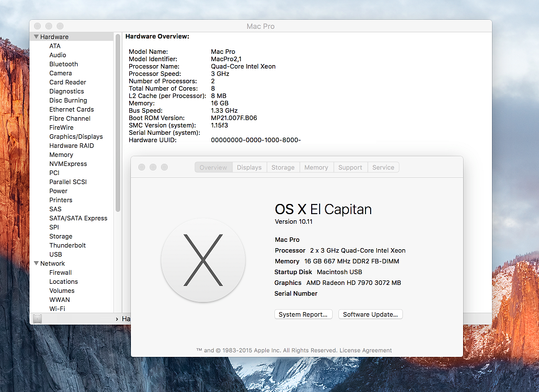Click the Model Identifier value MacPro2,1
The width and height of the screenshot is (539, 392).
coord(226,59)
